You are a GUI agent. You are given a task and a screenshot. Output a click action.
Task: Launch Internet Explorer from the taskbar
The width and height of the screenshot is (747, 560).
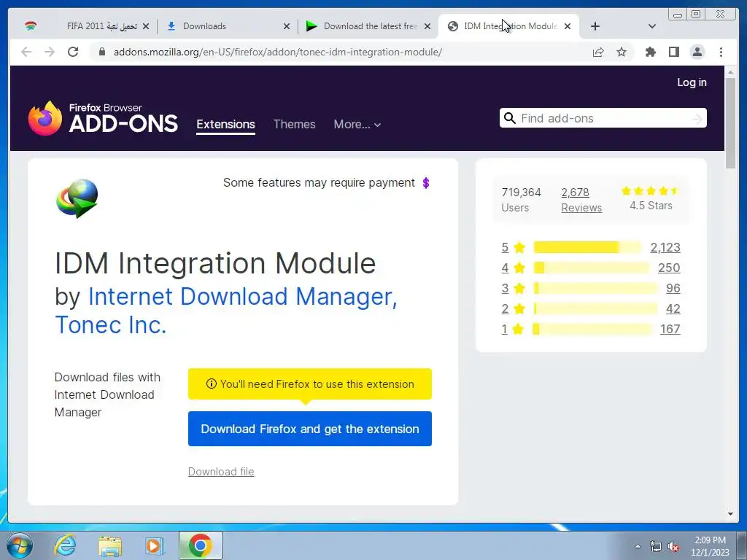coord(65,545)
